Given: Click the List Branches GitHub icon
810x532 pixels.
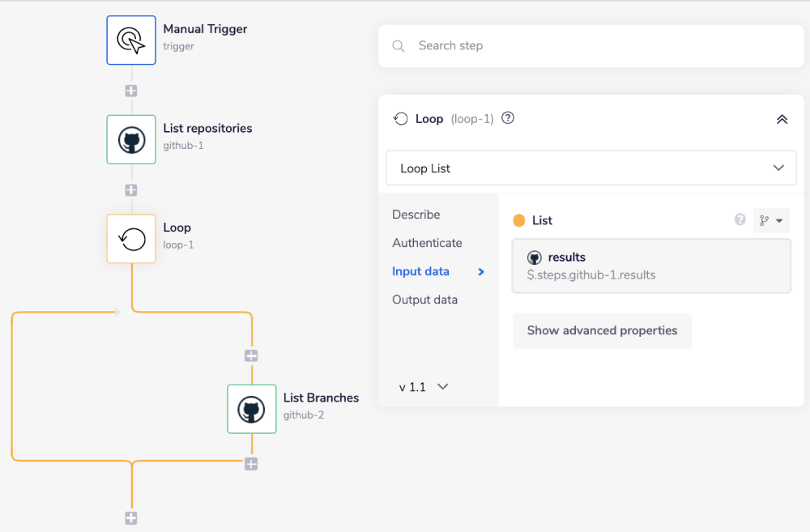Looking at the screenshot, I should [x=251, y=409].
